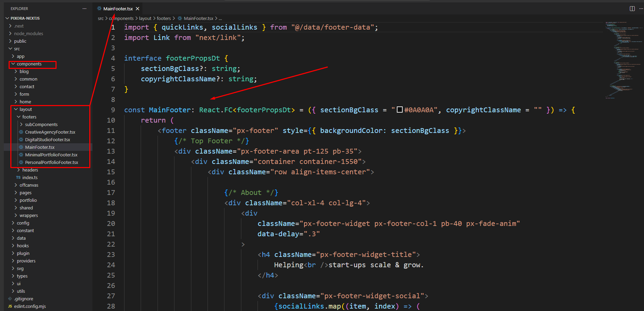The height and width of the screenshot is (311, 644).
Task: Click the React icon in breadcrumb MainFooter.tsx
Action: [x=180, y=19]
